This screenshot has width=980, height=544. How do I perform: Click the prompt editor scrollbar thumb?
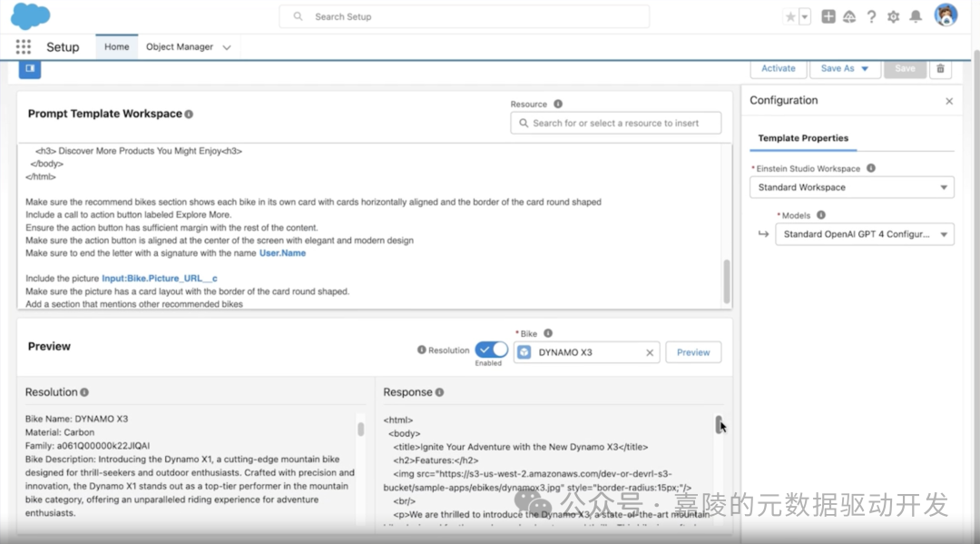pyautogui.click(x=726, y=282)
